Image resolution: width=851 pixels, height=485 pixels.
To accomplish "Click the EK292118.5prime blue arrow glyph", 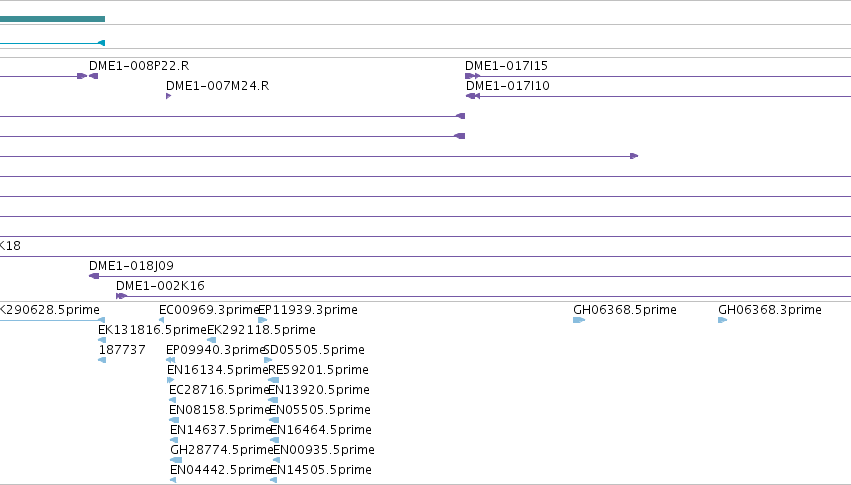I will pyautogui.click(x=212, y=340).
